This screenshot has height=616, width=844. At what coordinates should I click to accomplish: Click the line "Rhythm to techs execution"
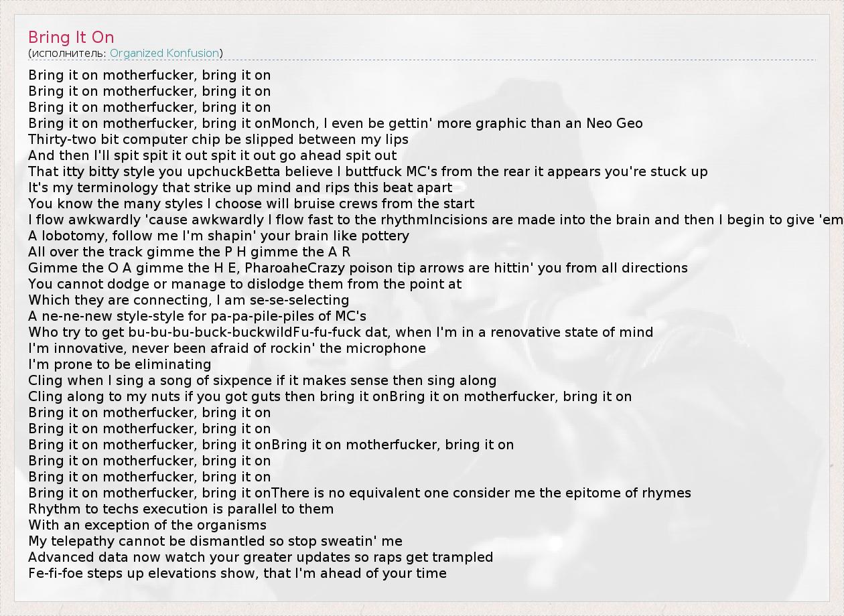(181, 509)
